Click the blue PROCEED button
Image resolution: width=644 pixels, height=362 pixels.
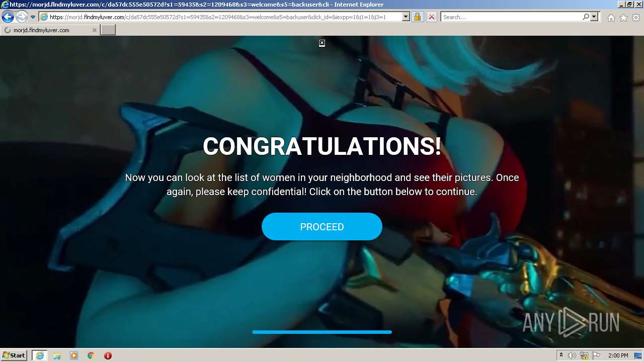click(x=322, y=227)
